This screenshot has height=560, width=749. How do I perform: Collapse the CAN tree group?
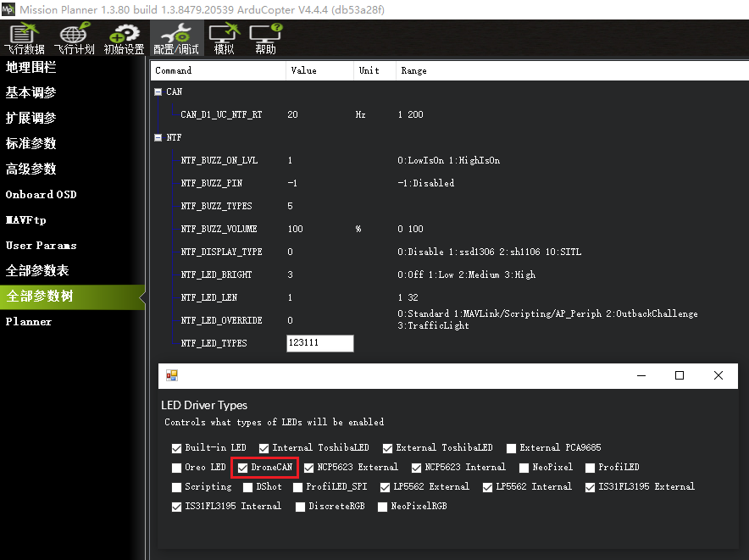pos(158,91)
